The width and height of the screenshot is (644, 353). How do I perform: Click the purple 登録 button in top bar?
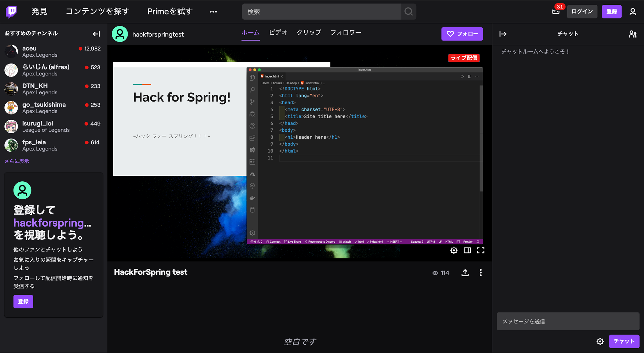pos(612,12)
